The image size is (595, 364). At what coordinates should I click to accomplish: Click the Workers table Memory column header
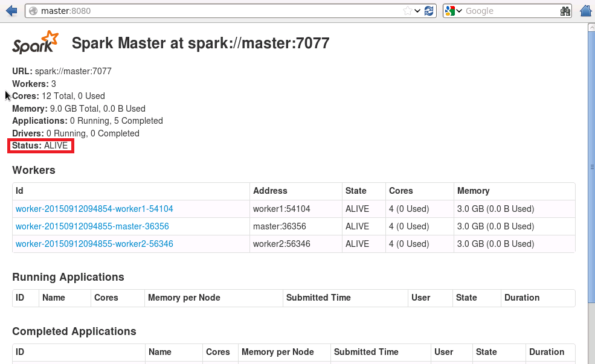pyautogui.click(x=514, y=191)
